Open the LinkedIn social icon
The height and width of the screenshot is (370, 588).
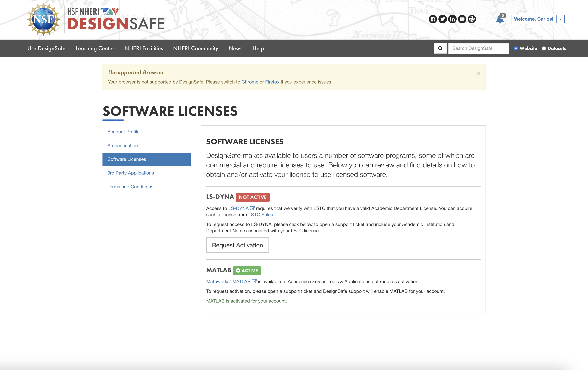pos(452,19)
